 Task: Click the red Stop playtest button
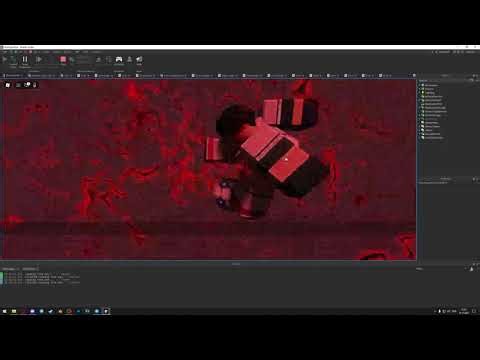63,60
